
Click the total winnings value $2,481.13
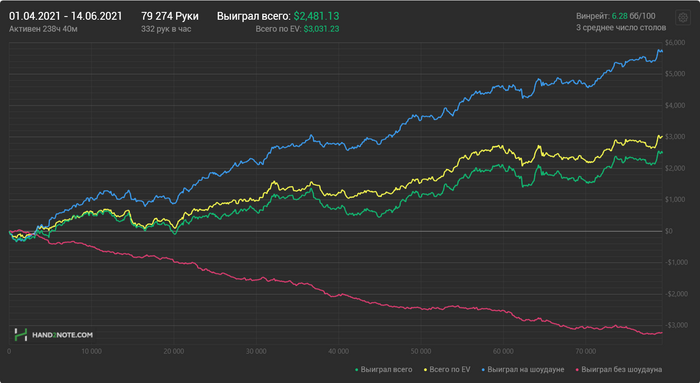coord(317,17)
